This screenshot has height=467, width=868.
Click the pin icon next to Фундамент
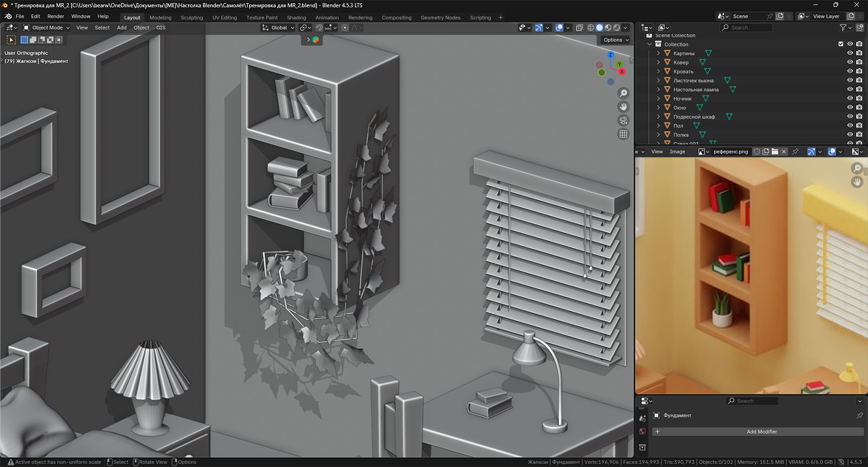coord(859,415)
